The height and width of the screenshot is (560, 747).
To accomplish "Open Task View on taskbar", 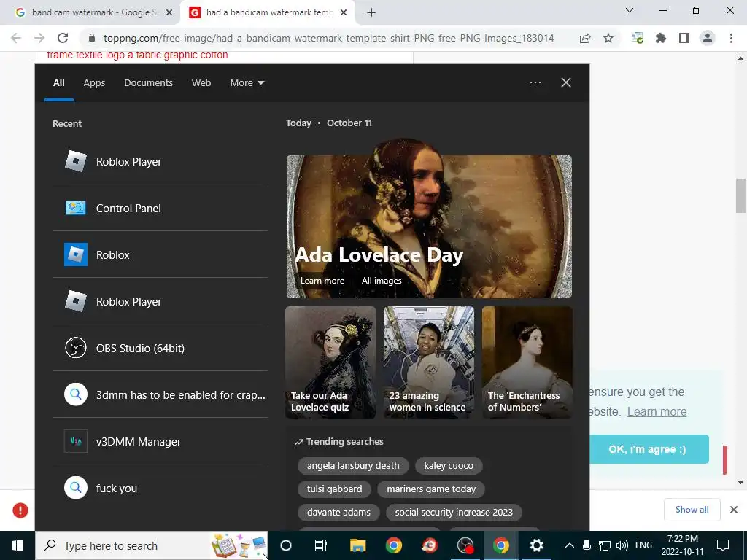I will tap(321, 545).
